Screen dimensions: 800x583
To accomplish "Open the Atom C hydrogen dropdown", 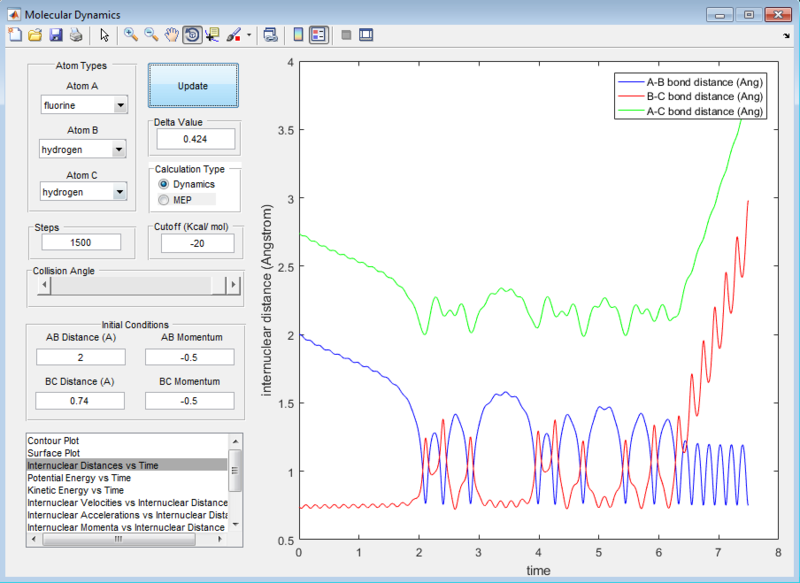I will tap(84, 192).
